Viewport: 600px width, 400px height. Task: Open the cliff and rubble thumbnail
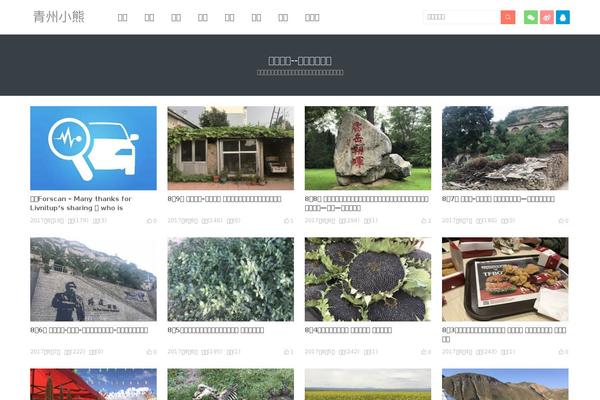click(505, 148)
